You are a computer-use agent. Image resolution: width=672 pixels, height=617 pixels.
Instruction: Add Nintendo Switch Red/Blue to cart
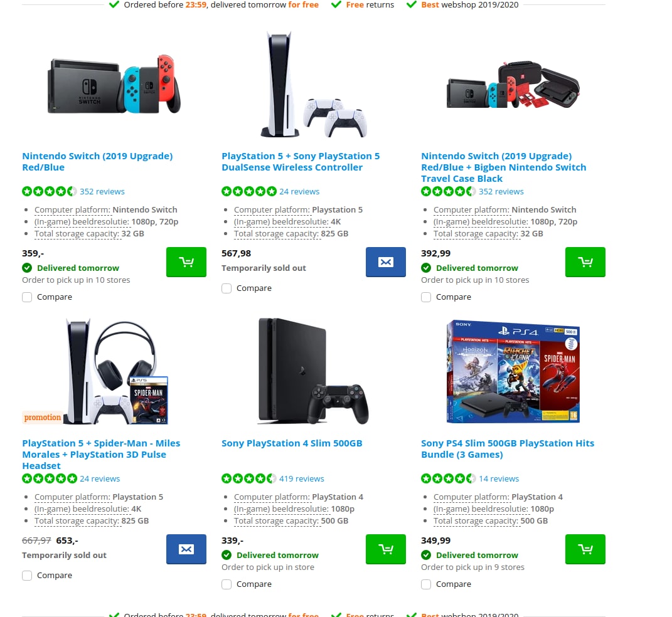[186, 262]
